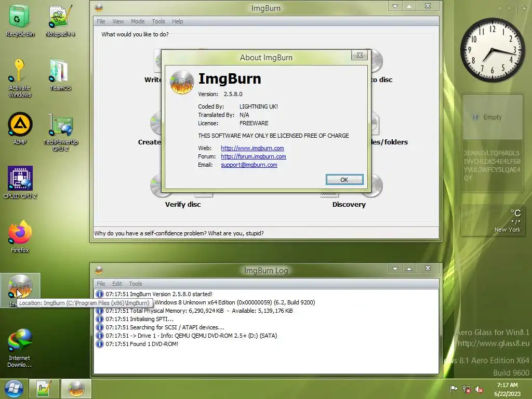This screenshot has height=399, width=532.
Task: Click the ImgBurn Log title bar icon
Action: [99, 270]
